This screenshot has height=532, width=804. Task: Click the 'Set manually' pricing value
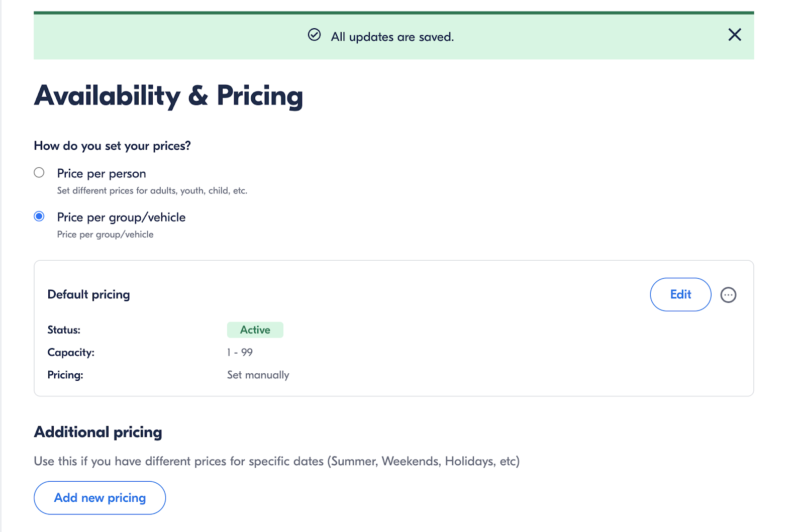coord(258,375)
